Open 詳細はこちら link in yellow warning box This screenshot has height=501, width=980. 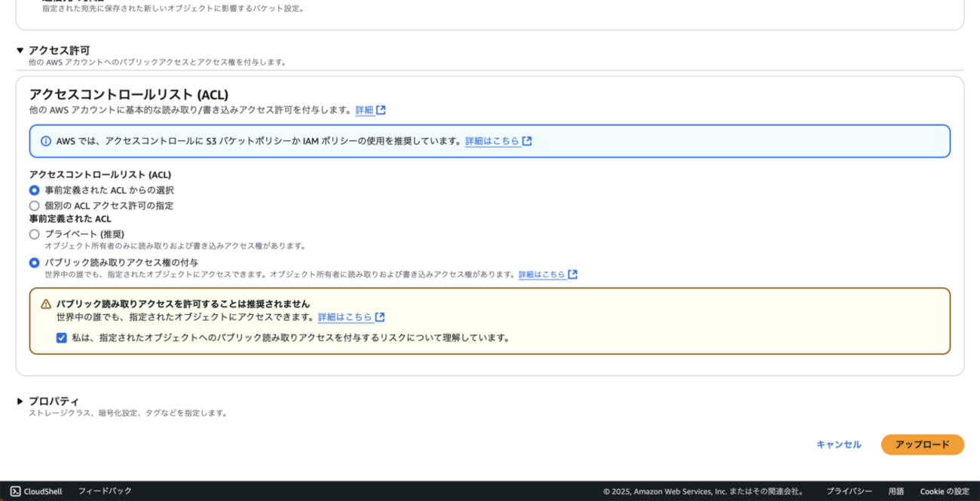[345, 317]
